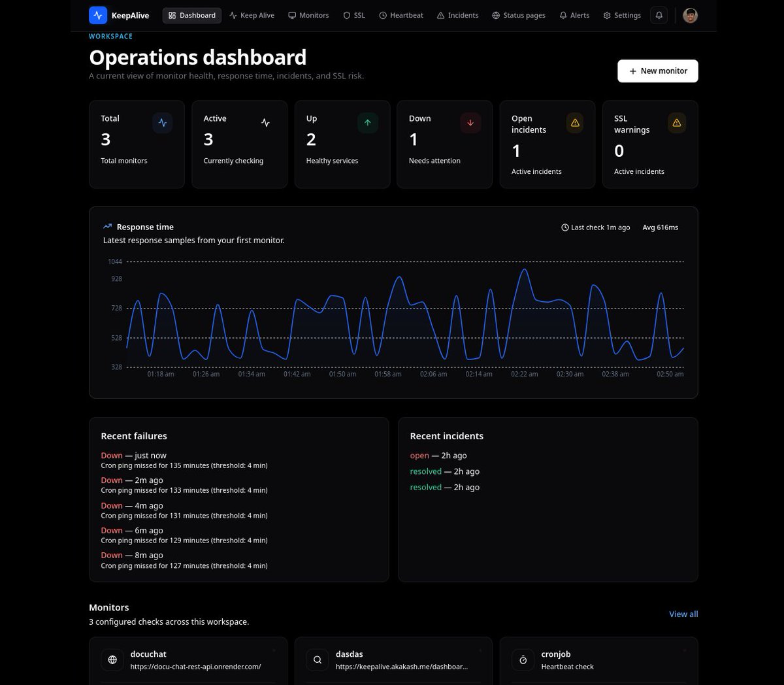Switch to the Monitors tab
784x685 pixels.
click(x=308, y=15)
